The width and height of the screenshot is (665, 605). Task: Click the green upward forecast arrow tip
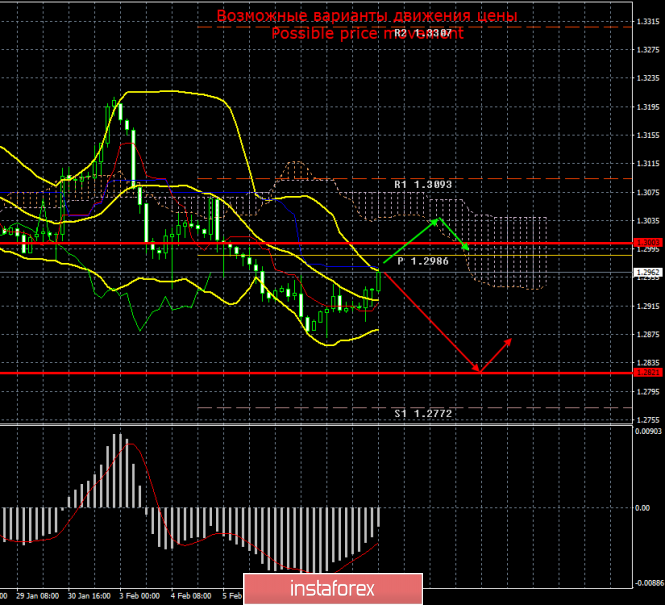tap(436, 218)
